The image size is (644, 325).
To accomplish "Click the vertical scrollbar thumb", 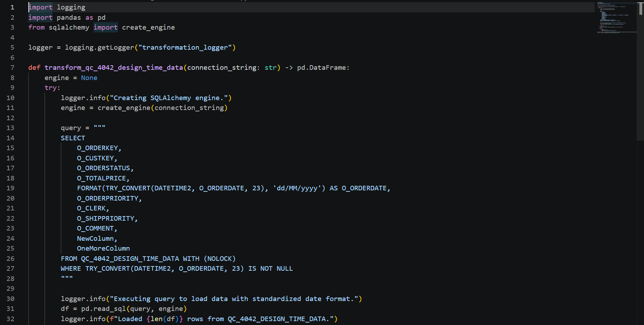I will click(x=640, y=8).
